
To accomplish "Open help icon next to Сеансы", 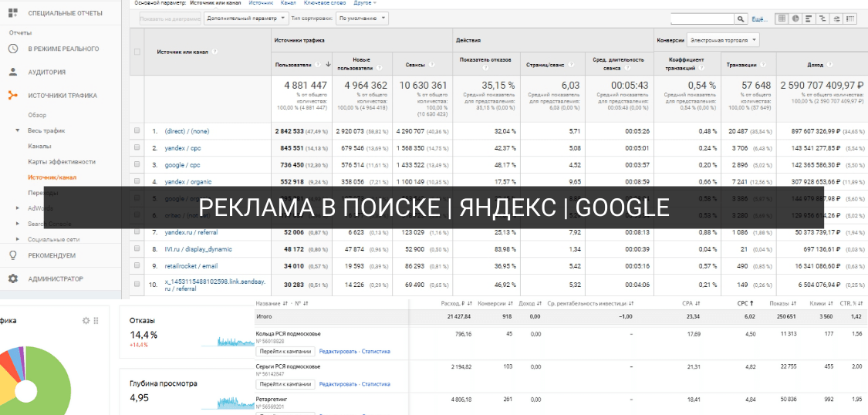I will pos(432,65).
